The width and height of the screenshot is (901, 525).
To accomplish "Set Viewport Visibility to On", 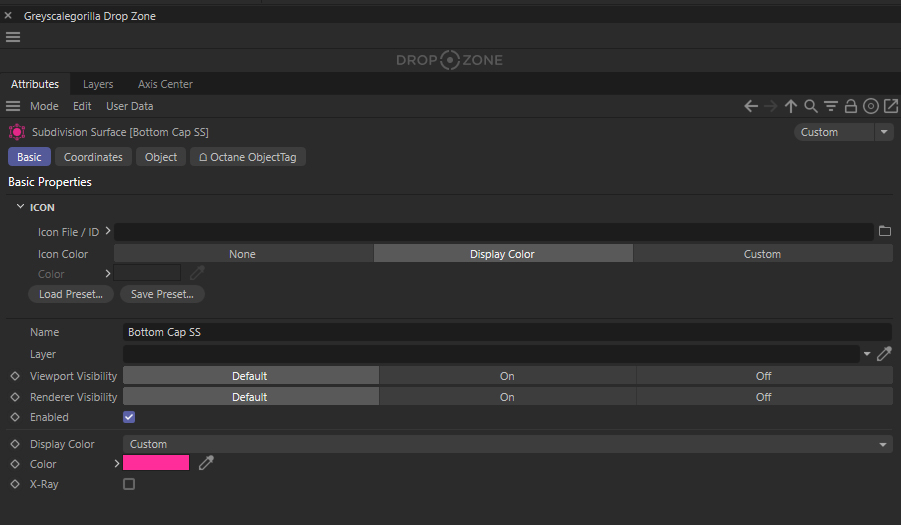I will pyautogui.click(x=507, y=376).
